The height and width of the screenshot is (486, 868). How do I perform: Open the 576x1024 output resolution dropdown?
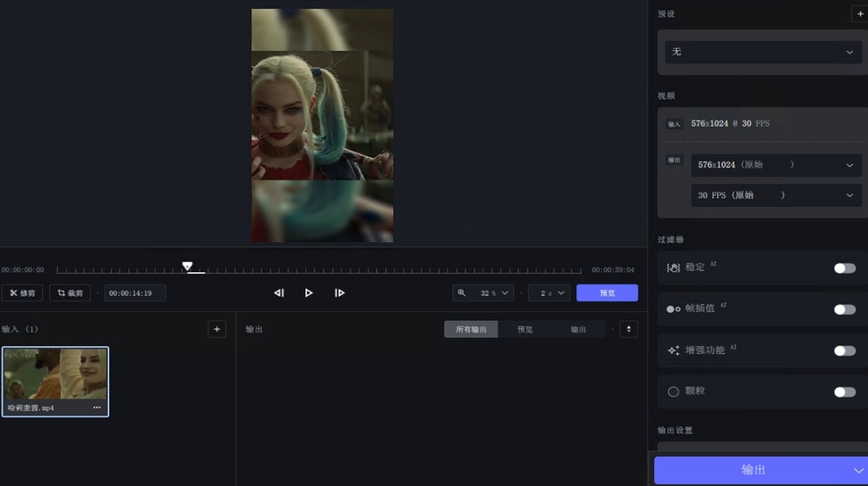pyautogui.click(x=776, y=165)
